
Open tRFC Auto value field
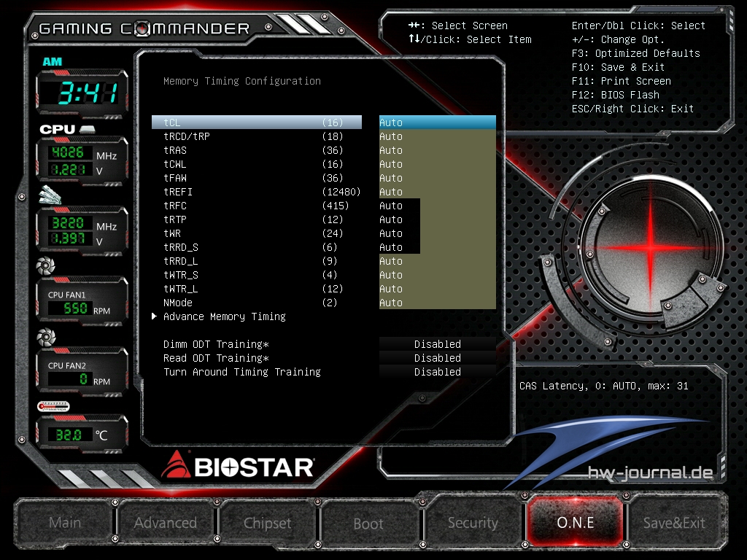point(438,205)
